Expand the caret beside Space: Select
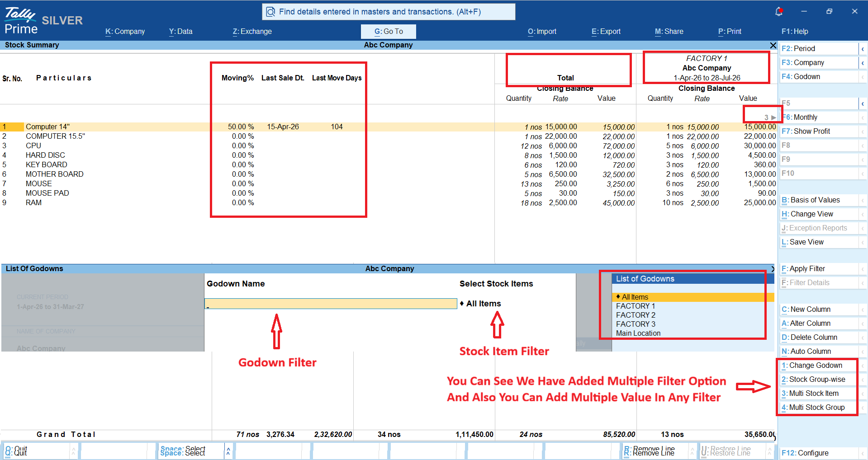The image size is (868, 460). (228, 451)
